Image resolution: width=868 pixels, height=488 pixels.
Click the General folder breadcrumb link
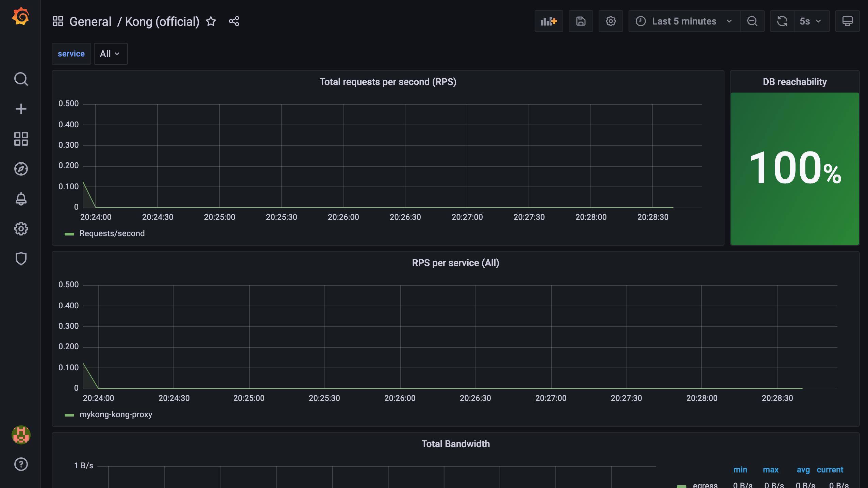tap(90, 21)
